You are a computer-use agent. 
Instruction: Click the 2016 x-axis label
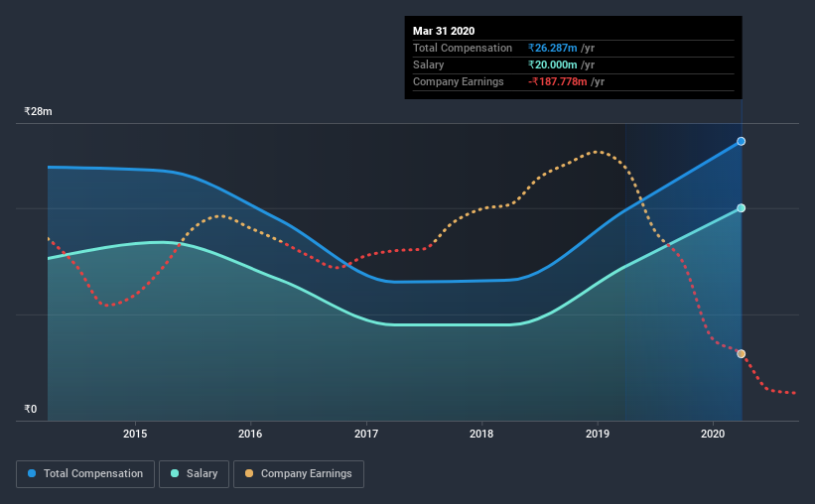pos(250,434)
